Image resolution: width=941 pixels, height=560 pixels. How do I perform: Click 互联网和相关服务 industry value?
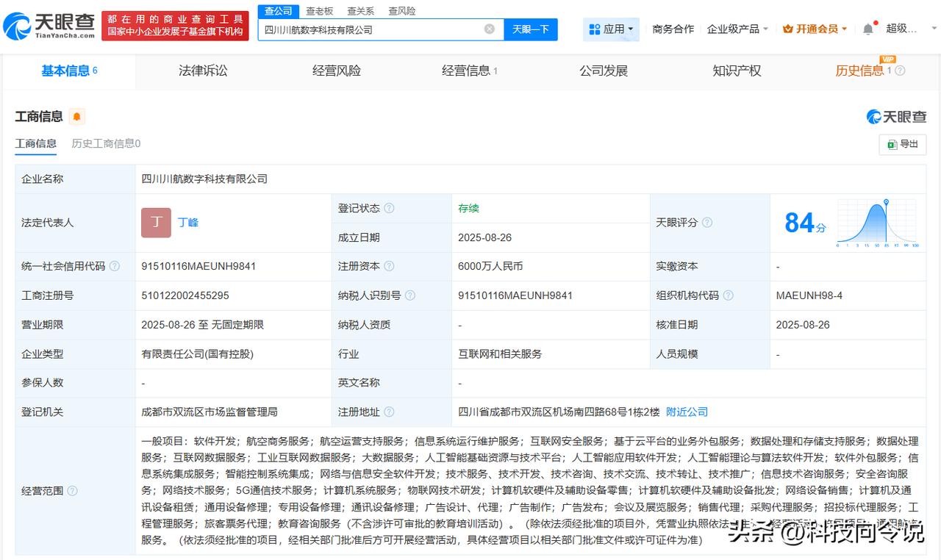(500, 353)
